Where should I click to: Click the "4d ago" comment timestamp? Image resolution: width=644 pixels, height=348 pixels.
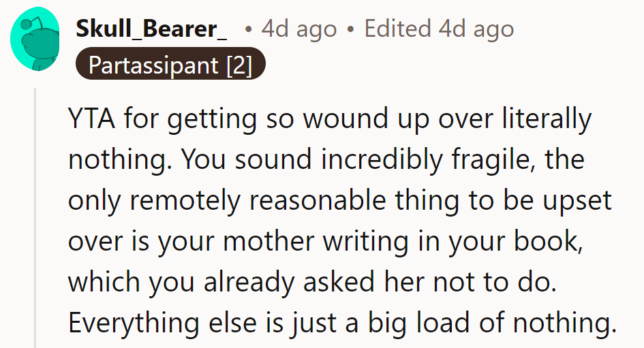point(299,29)
